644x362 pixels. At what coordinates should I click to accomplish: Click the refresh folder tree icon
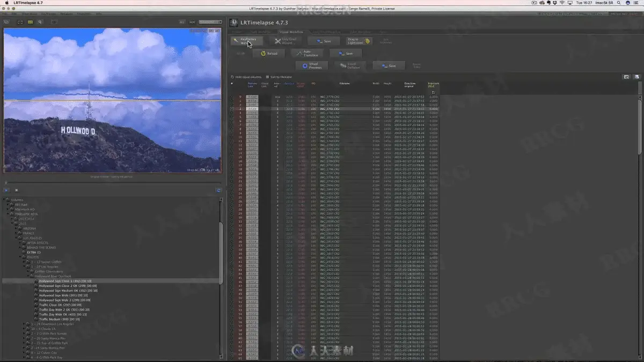218,190
